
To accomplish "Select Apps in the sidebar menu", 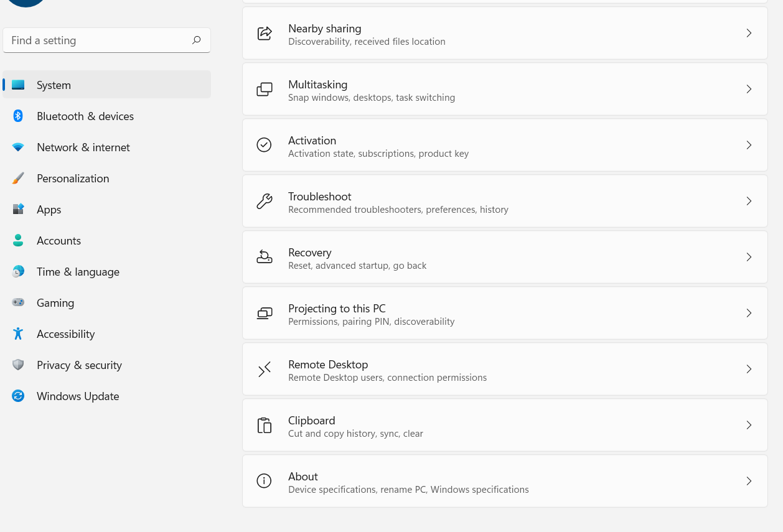I will 49,210.
